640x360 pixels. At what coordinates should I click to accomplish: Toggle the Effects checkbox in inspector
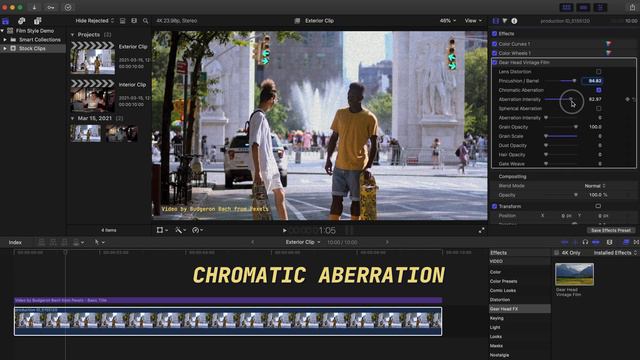[495, 33]
